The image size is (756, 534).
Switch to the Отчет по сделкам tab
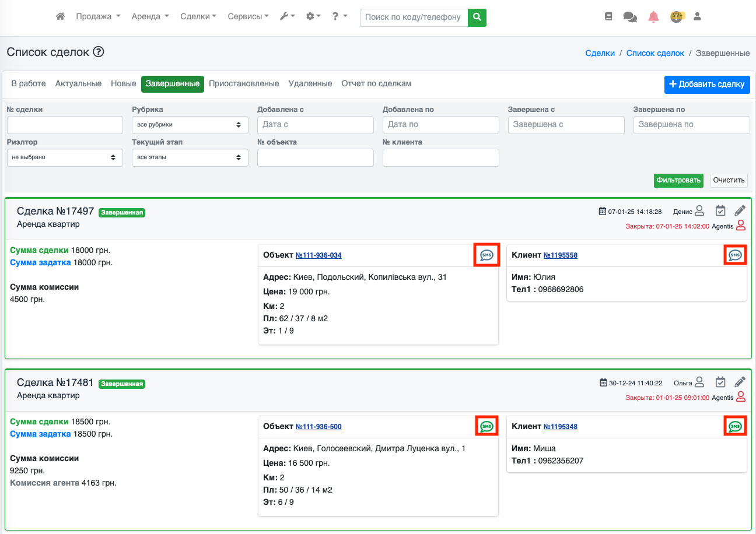[376, 84]
